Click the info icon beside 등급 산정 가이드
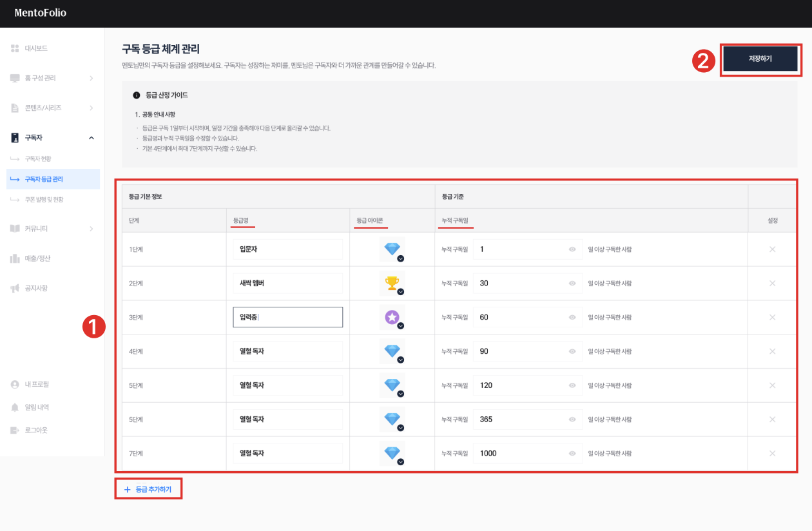This screenshot has width=812, height=531. point(137,95)
